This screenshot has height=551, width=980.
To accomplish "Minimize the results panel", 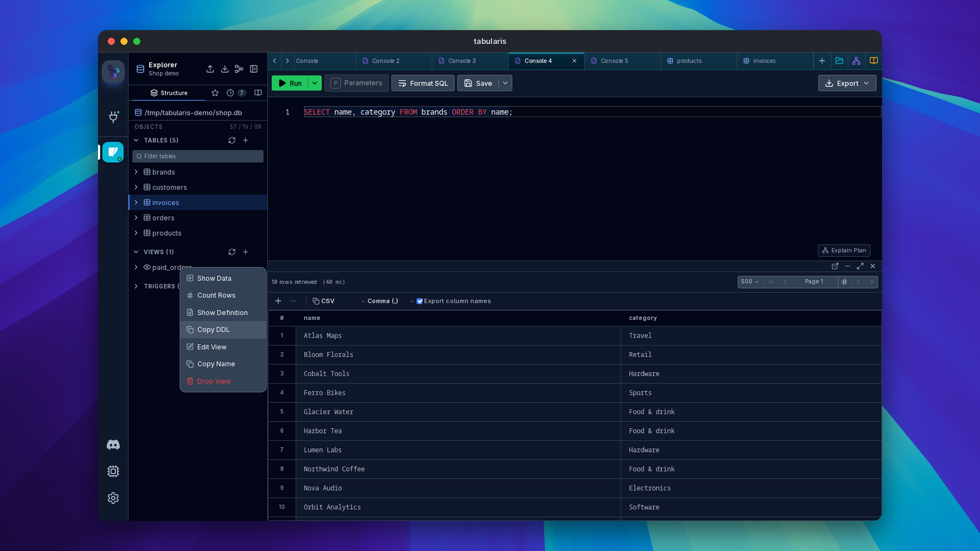I will click(848, 266).
